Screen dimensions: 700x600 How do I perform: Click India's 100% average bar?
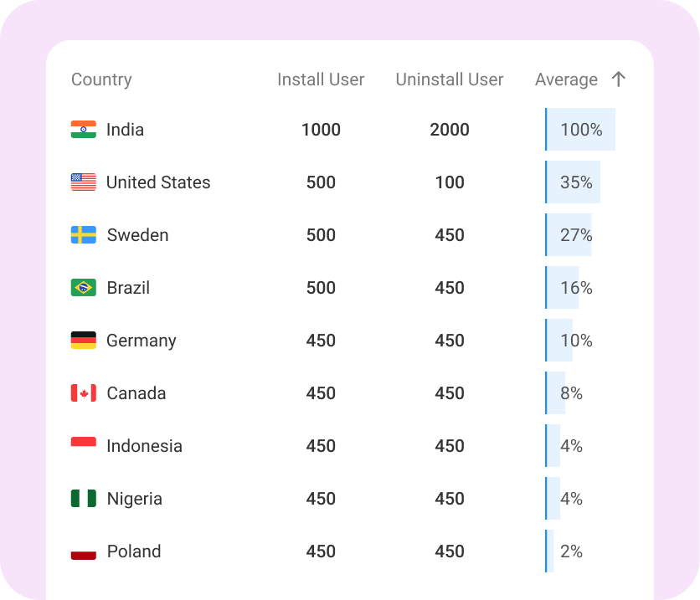580,130
